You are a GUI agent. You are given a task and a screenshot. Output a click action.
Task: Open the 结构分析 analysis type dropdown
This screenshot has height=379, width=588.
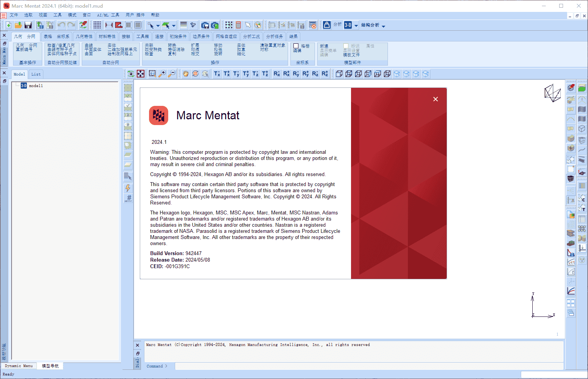(x=383, y=26)
